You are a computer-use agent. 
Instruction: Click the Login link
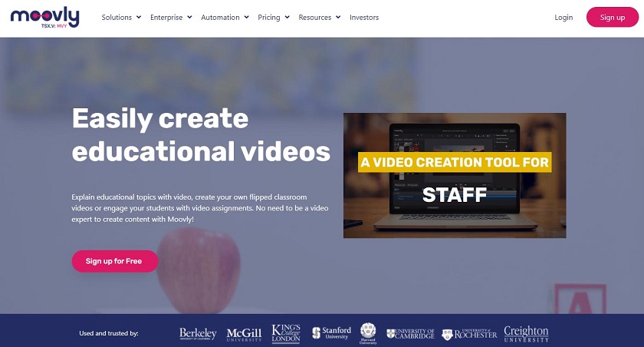pyautogui.click(x=563, y=17)
